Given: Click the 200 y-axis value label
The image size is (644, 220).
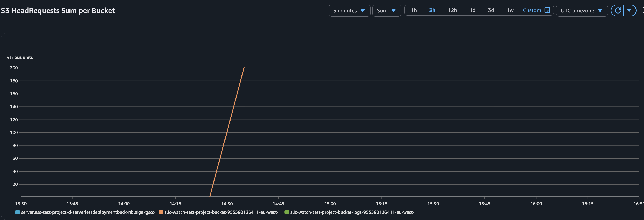Looking at the screenshot, I should [x=14, y=68].
